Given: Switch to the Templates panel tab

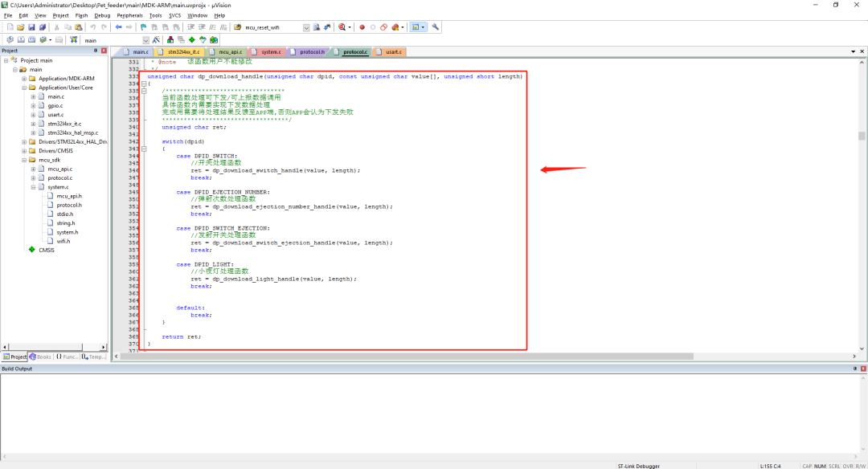Looking at the screenshot, I should pos(93,357).
